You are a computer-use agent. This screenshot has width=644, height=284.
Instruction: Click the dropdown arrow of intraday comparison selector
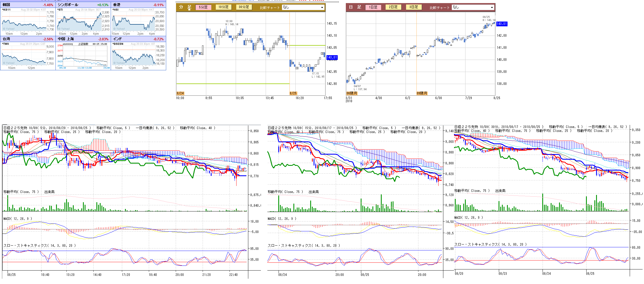(322, 8)
